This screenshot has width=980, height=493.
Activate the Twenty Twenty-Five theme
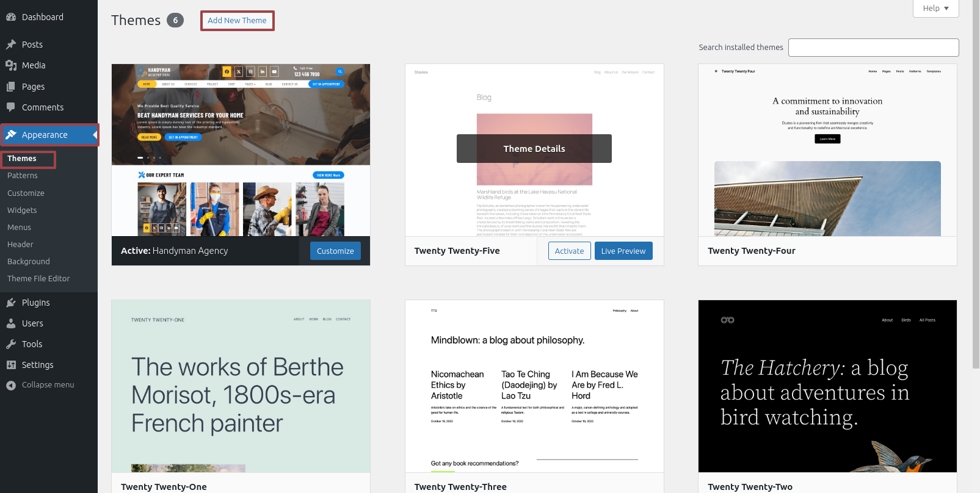pyautogui.click(x=569, y=251)
